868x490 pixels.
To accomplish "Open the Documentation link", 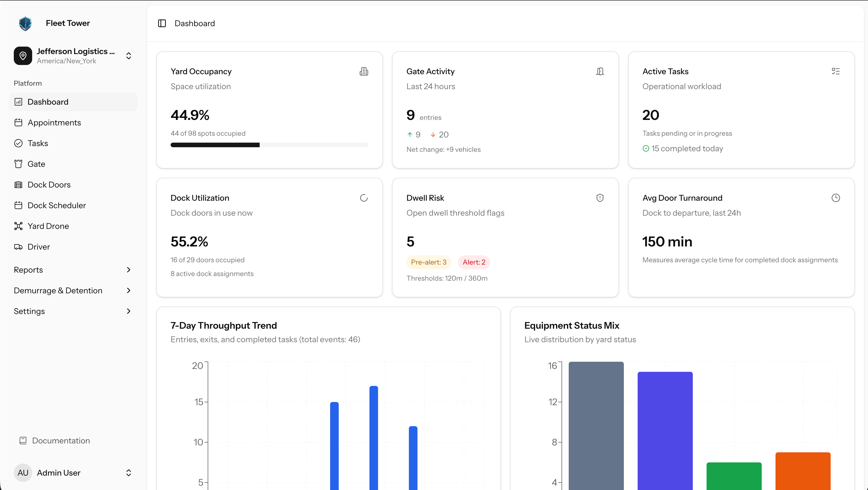I will pos(61,441).
